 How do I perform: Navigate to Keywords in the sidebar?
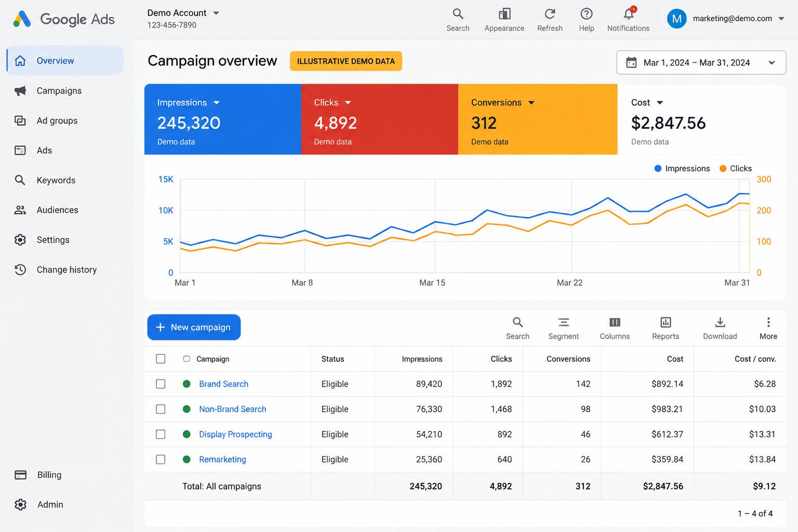(65, 180)
